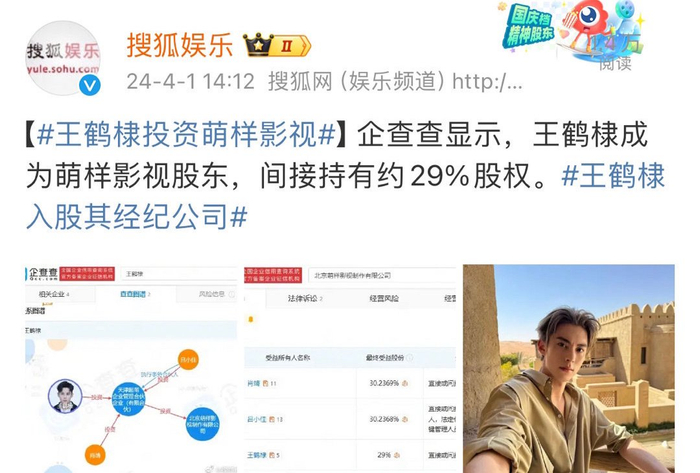700x473 pixels.
Task: View the desert portrait photo
Action: pyautogui.click(x=569, y=369)
